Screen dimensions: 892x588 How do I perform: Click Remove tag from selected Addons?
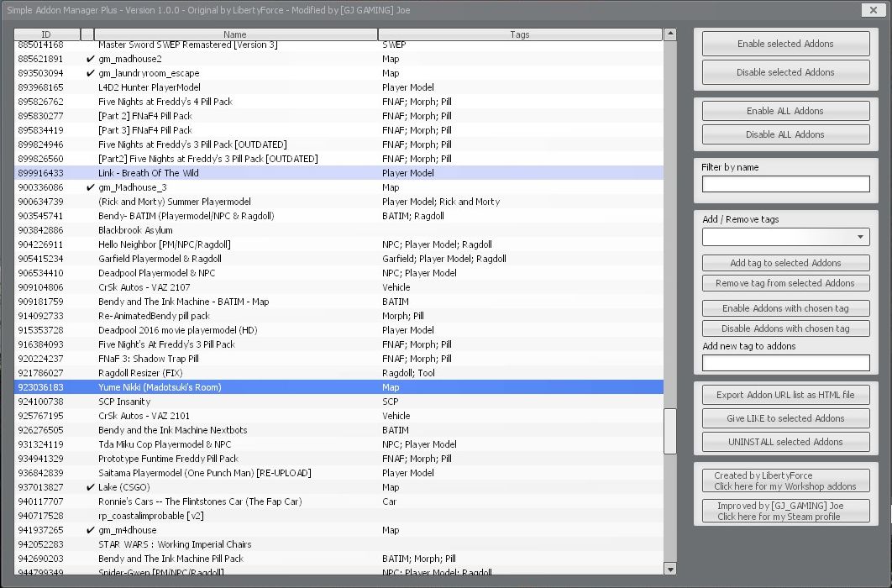(785, 283)
